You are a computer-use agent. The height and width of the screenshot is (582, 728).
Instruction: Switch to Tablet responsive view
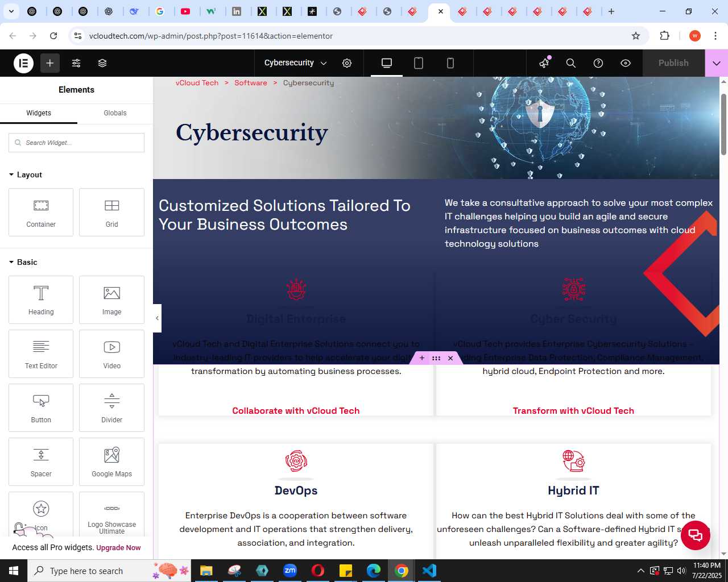[x=419, y=63]
